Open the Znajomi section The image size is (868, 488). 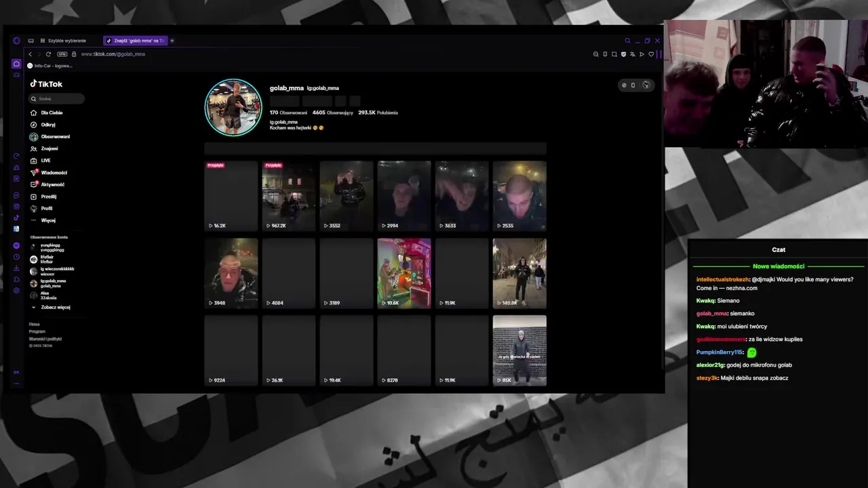[x=44, y=148]
